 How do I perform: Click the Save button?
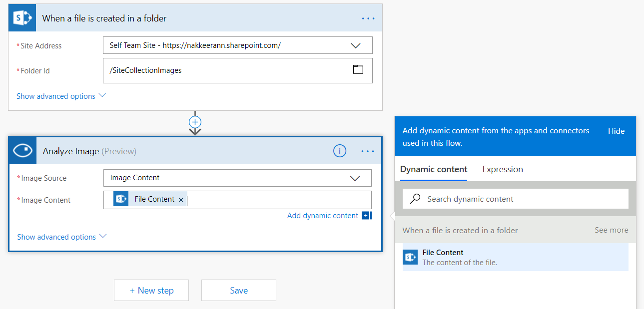tap(239, 290)
